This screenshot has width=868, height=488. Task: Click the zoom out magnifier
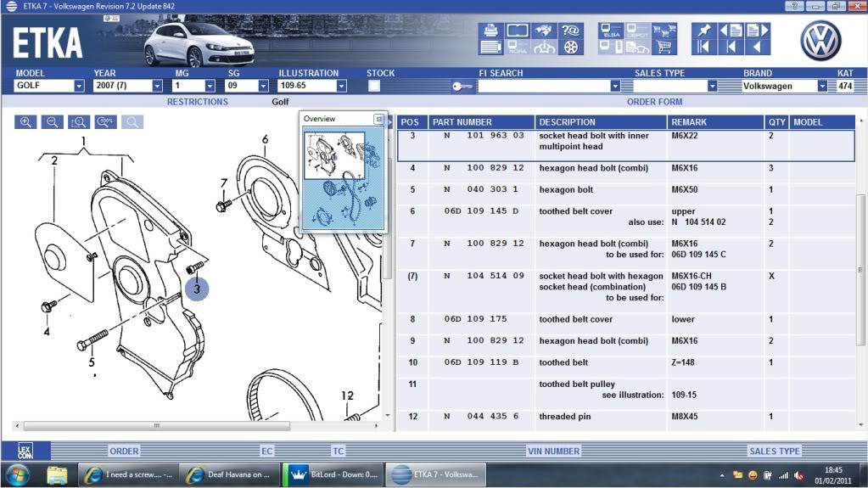[x=52, y=122]
